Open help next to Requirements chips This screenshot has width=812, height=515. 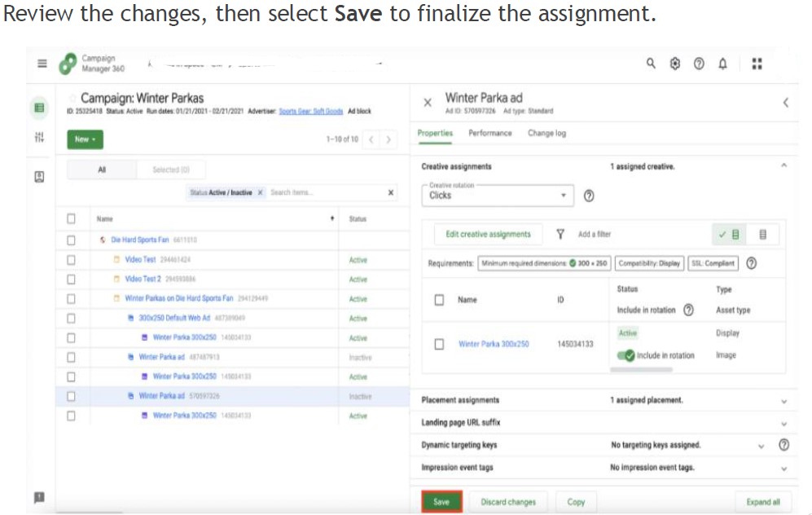click(751, 263)
